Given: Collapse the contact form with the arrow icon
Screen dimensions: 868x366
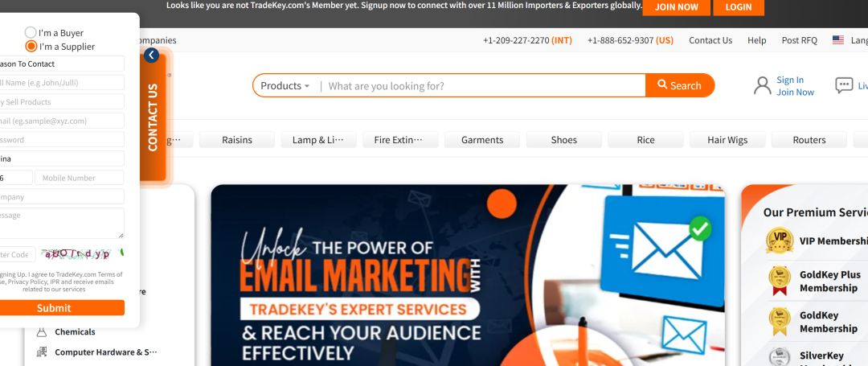Looking at the screenshot, I should click(151, 56).
